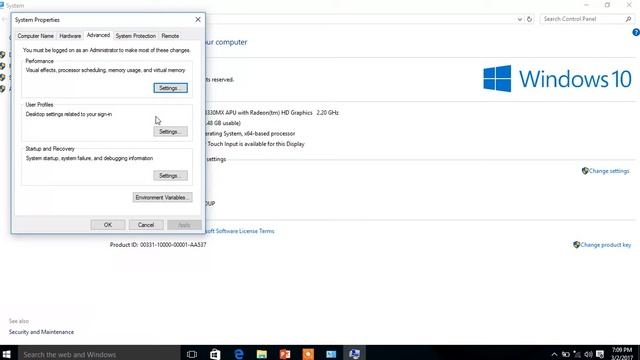Open Performance Settings
Image resolution: width=640 pixels, height=360 pixels.
[x=171, y=88]
